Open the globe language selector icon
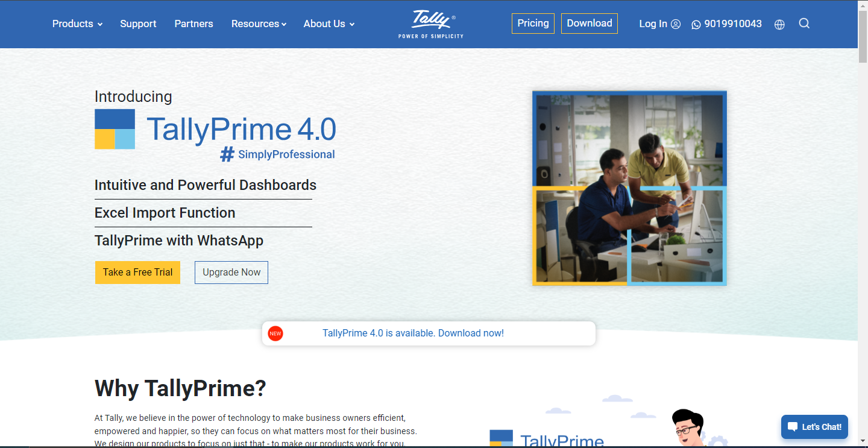868x448 pixels. [779, 25]
